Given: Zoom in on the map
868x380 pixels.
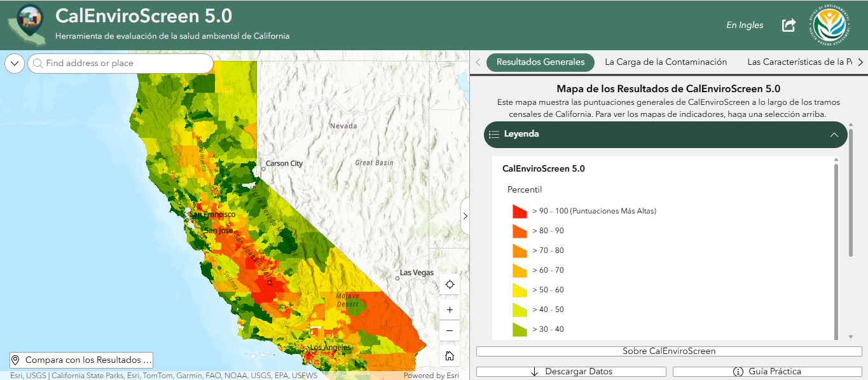Looking at the screenshot, I should point(450,310).
